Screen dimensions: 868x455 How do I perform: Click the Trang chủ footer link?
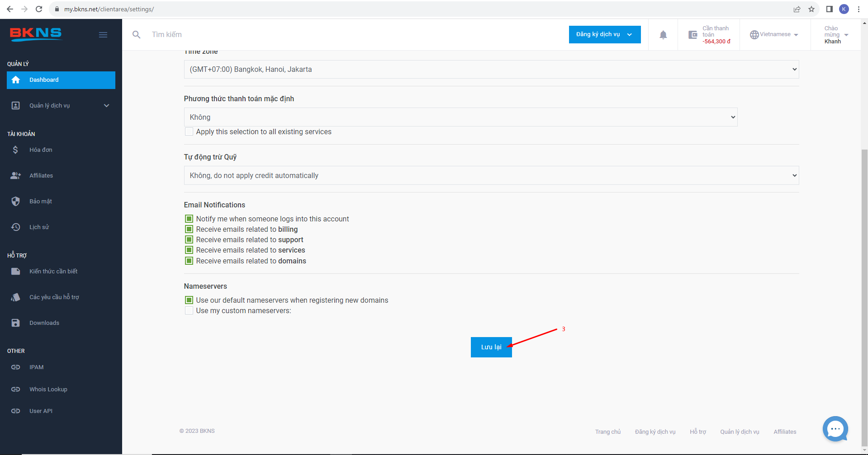607,432
